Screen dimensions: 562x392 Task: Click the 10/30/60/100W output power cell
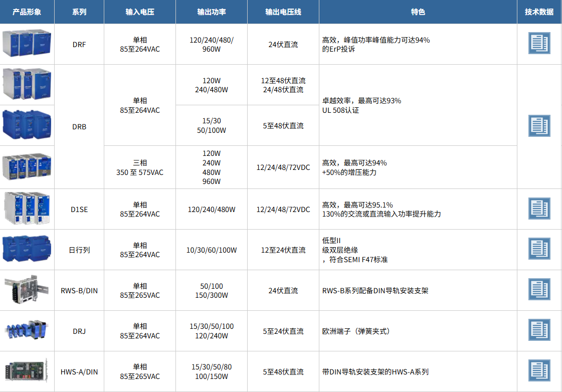[212, 250]
